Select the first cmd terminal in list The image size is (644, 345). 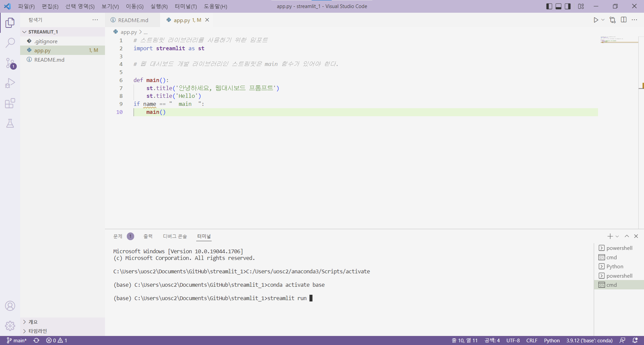click(x=619, y=257)
